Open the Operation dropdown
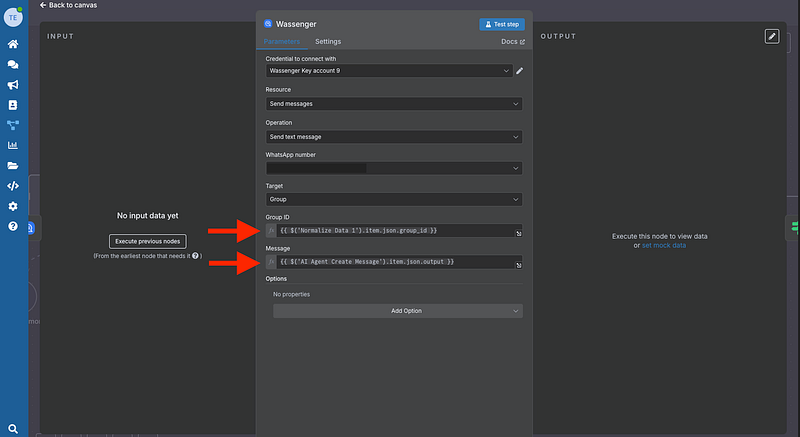This screenshot has width=800, height=437. pos(393,137)
